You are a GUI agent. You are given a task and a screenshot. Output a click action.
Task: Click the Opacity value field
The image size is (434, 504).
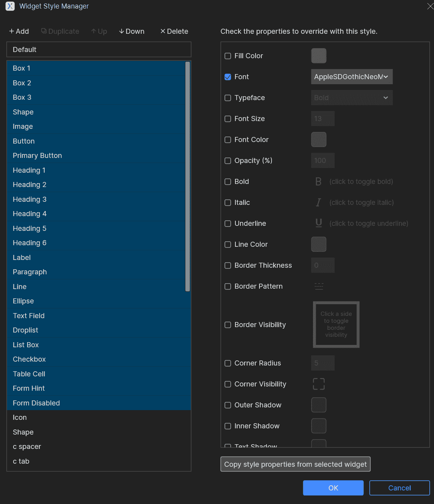[x=323, y=161]
